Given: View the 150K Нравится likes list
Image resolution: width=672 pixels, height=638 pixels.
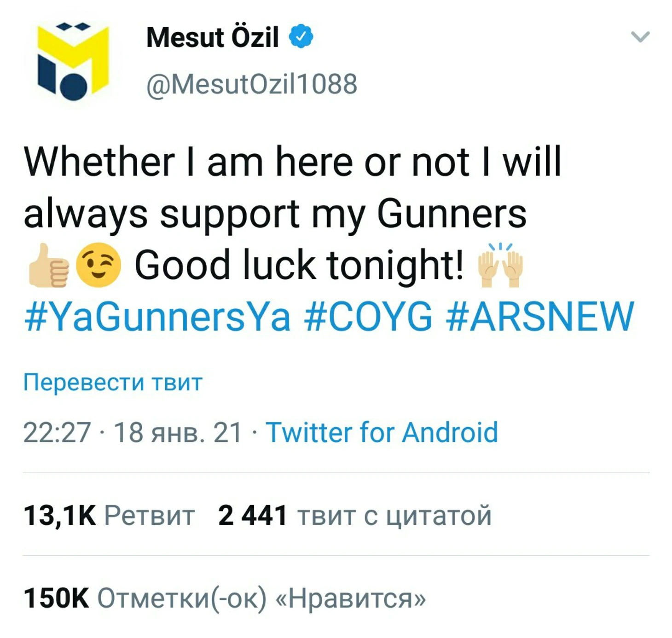Looking at the screenshot, I should (x=225, y=597).
